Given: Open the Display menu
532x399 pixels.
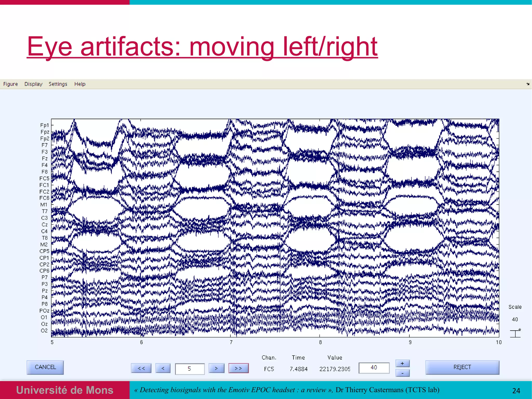Looking at the screenshot, I should pyautogui.click(x=33, y=84).
